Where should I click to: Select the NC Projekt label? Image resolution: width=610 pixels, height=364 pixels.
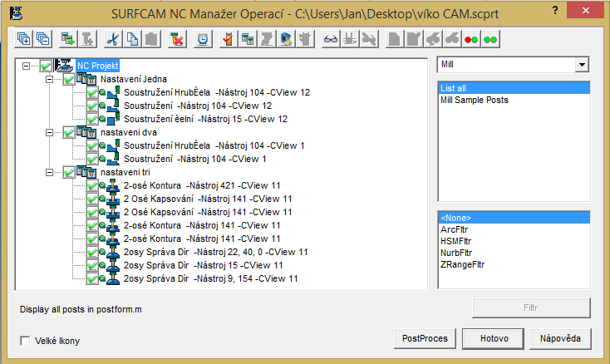click(x=97, y=66)
